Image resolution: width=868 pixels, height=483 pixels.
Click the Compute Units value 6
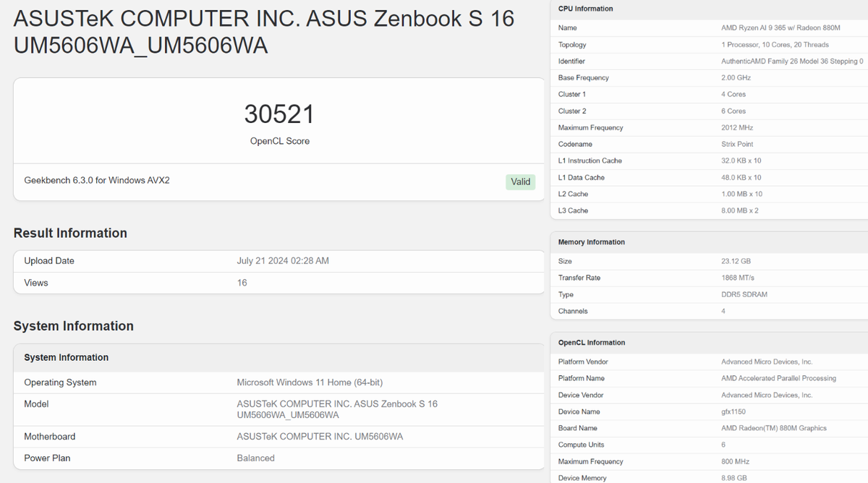pyautogui.click(x=723, y=445)
